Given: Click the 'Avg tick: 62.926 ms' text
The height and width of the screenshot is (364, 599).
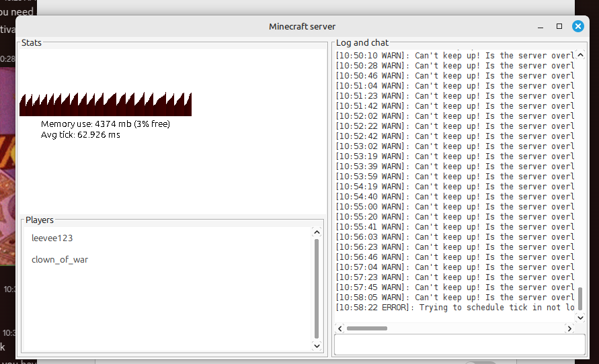Looking at the screenshot, I should pyautogui.click(x=80, y=135).
